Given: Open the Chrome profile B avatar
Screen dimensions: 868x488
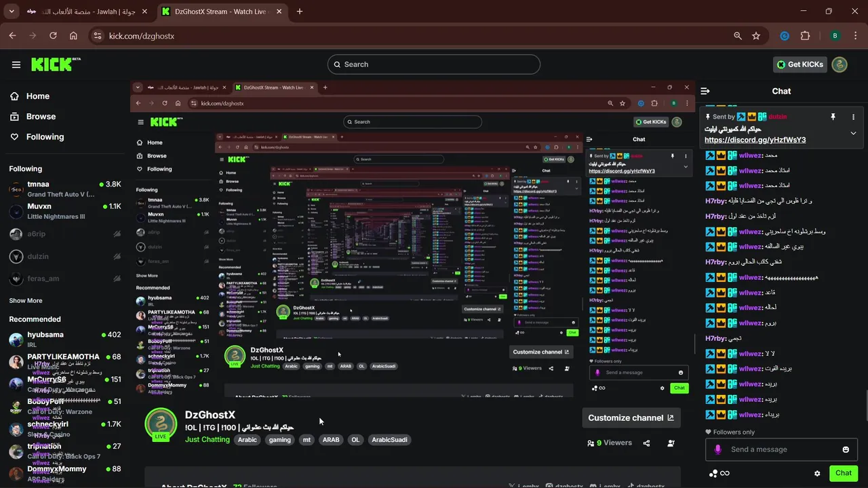Looking at the screenshot, I should pyautogui.click(x=835, y=36).
